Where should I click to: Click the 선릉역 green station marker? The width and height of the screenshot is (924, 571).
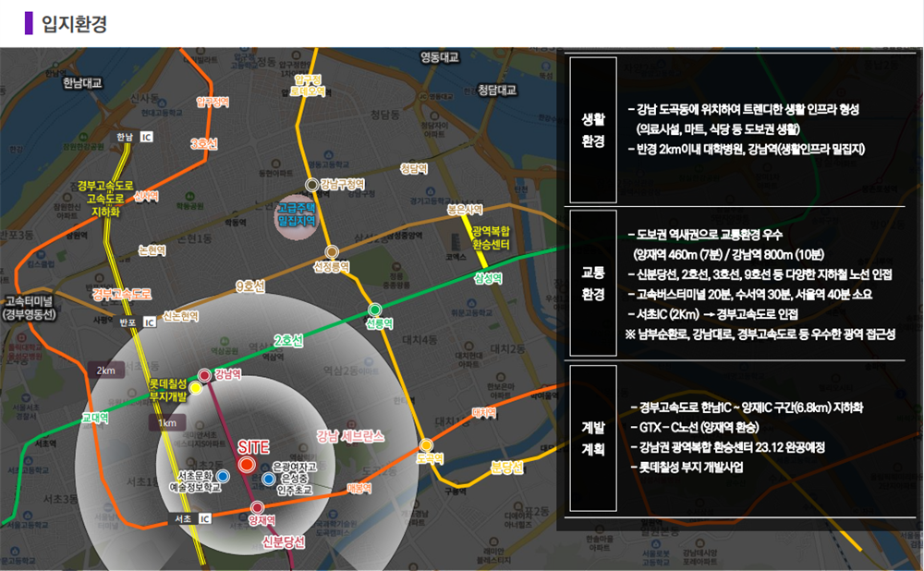coord(375,310)
